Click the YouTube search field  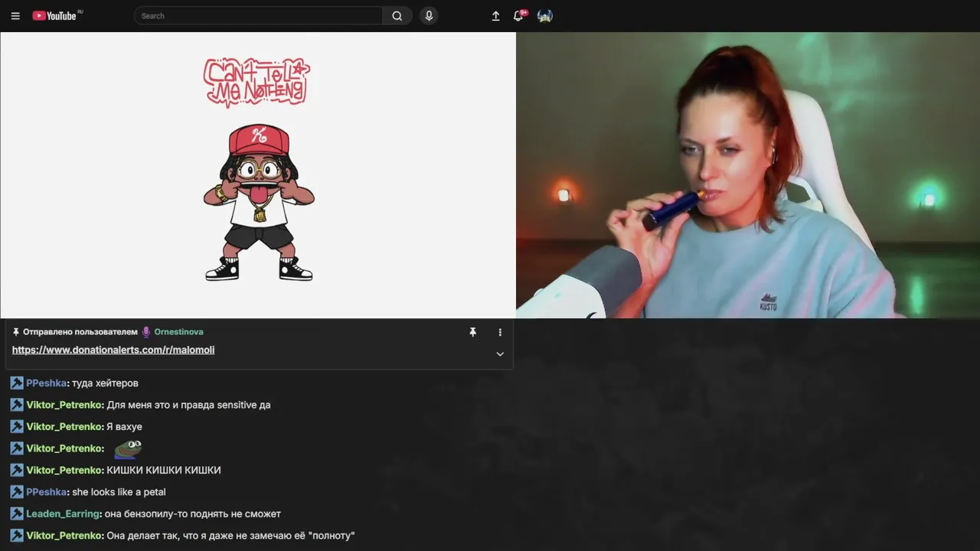[x=258, y=16]
